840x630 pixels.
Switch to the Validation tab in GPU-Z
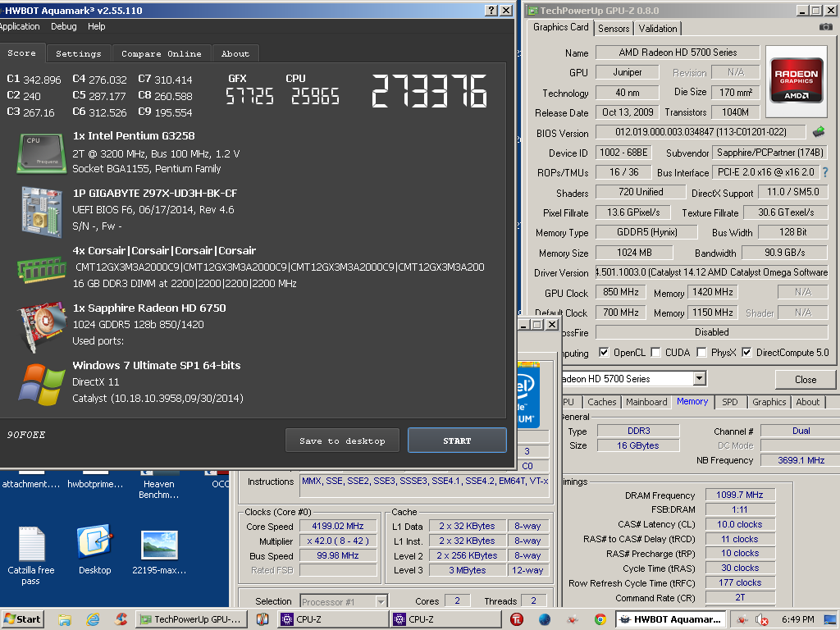pyautogui.click(x=658, y=29)
